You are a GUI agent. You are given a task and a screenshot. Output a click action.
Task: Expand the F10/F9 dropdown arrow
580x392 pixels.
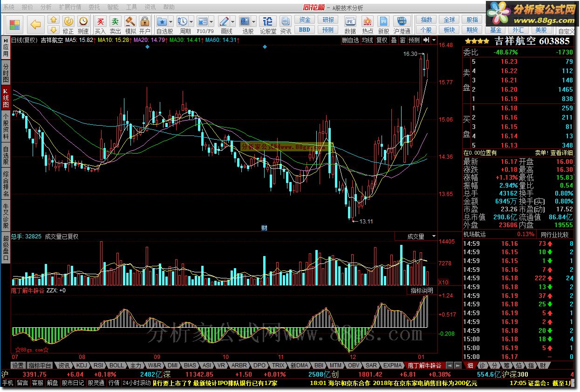coord(212,21)
